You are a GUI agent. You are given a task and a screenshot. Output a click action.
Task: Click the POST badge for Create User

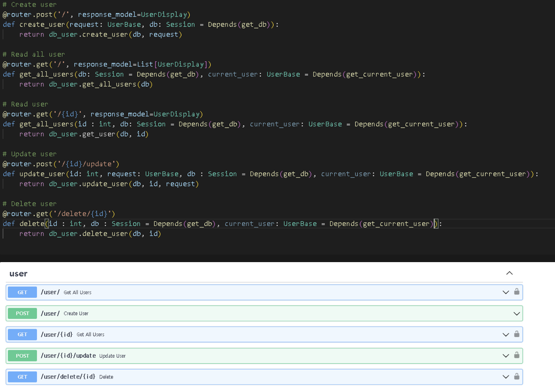coord(22,313)
